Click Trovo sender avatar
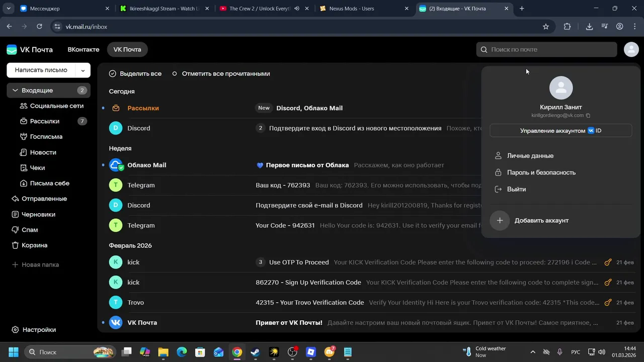644x362 pixels. pos(116,302)
